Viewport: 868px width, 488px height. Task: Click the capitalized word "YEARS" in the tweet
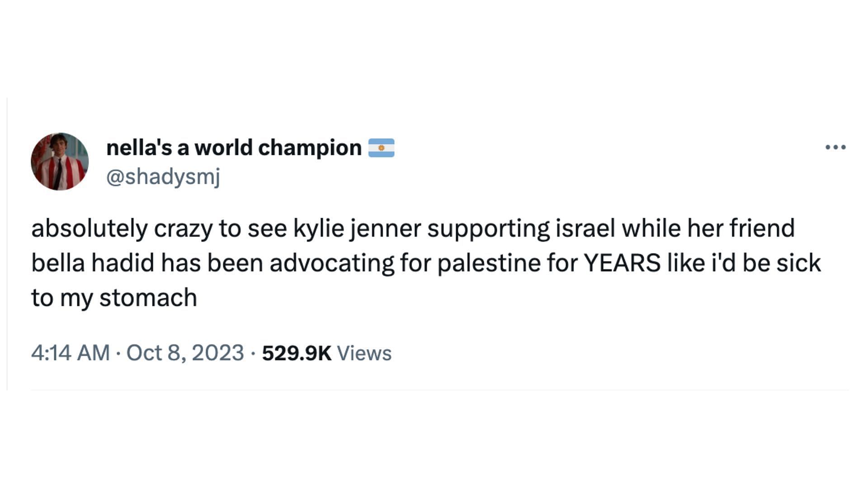622,263
